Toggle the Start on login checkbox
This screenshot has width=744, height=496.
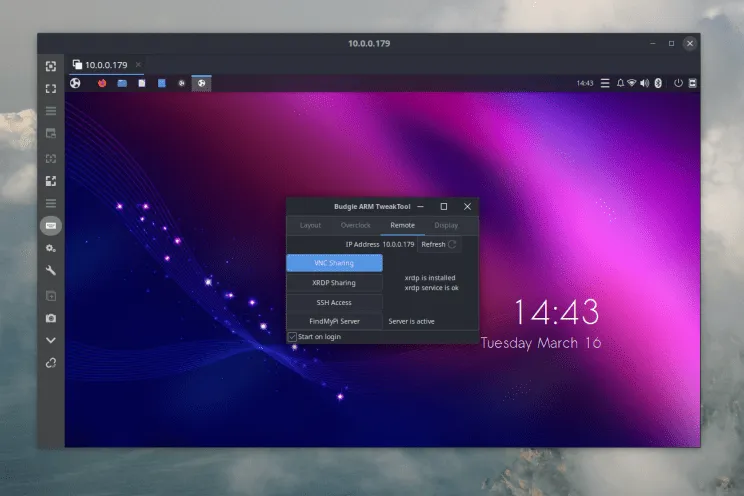click(x=292, y=337)
